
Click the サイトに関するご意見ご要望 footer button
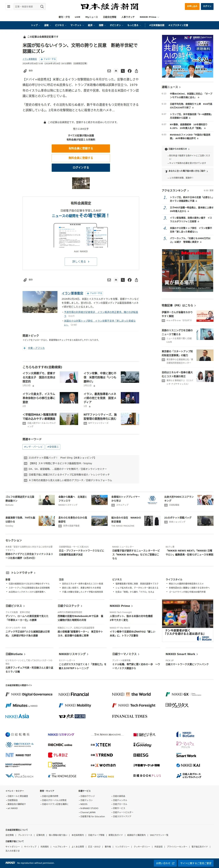coord(196,863)
